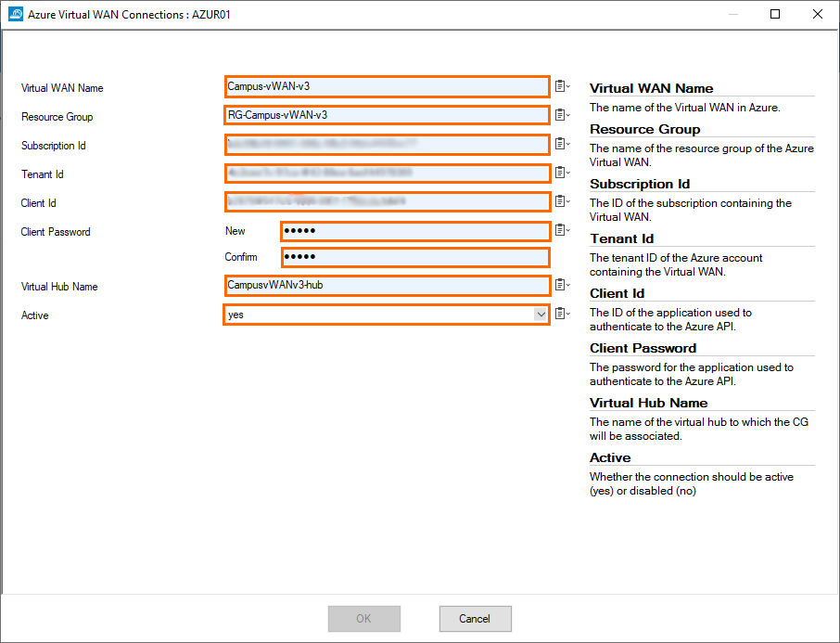Click the Virtual WAN Name input field
Image resolution: width=840 pixels, height=643 pixels.
click(387, 86)
